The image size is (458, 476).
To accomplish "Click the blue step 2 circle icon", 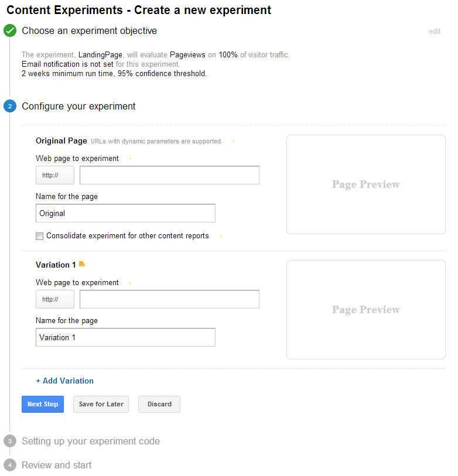I will (9, 107).
